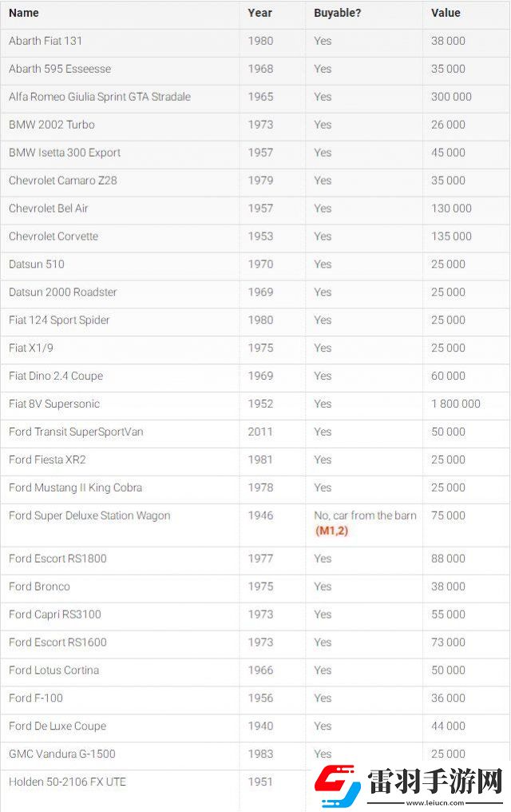Click the Year column header
511x812 pixels.
click(x=259, y=13)
